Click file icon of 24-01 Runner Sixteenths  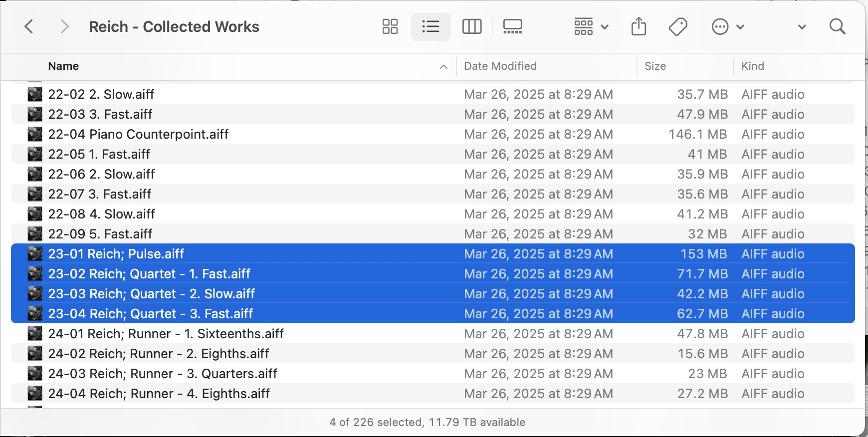[x=35, y=334]
